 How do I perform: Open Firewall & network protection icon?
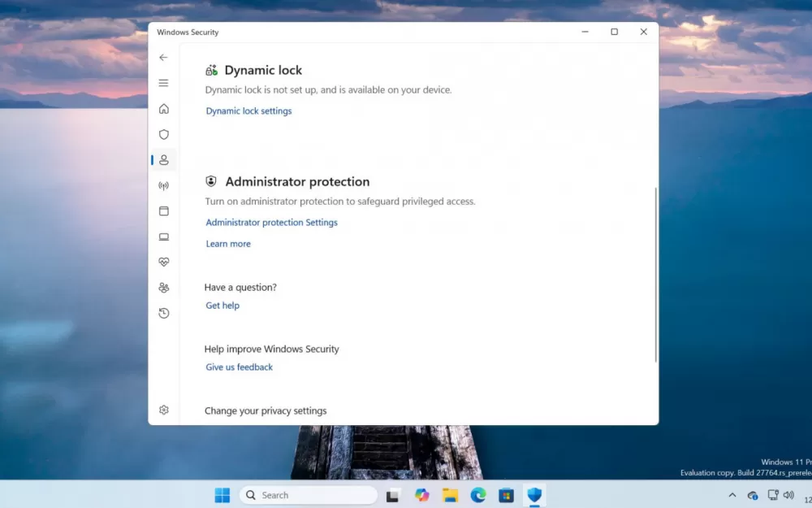point(164,185)
